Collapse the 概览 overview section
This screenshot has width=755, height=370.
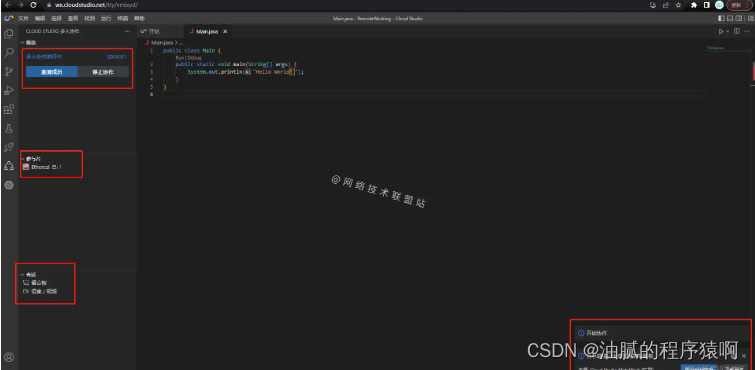coord(28,42)
